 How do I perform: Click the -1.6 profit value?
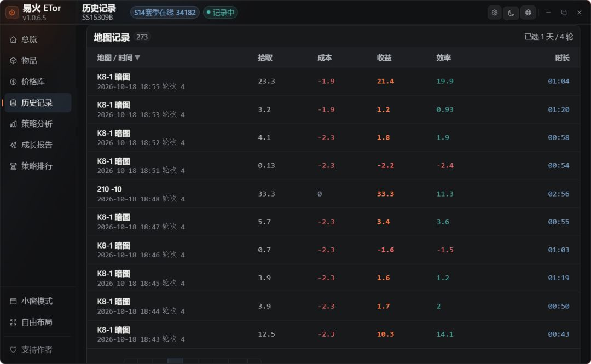385,250
